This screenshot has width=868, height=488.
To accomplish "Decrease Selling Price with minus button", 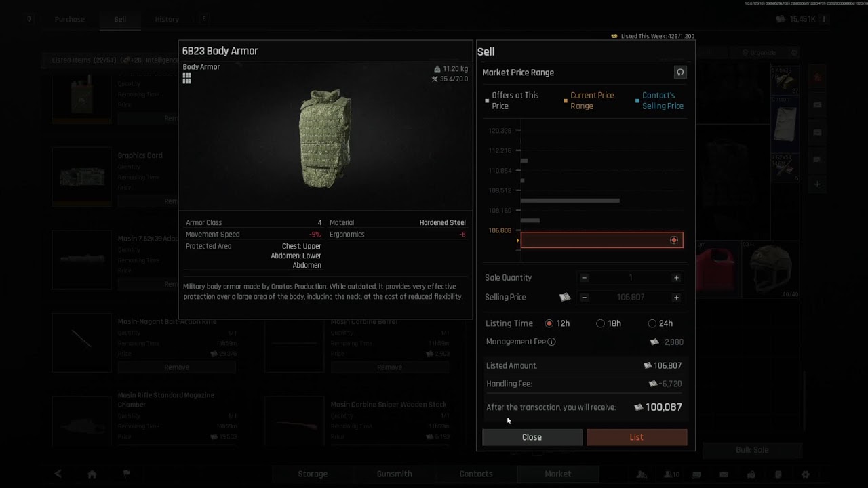I will click(584, 297).
